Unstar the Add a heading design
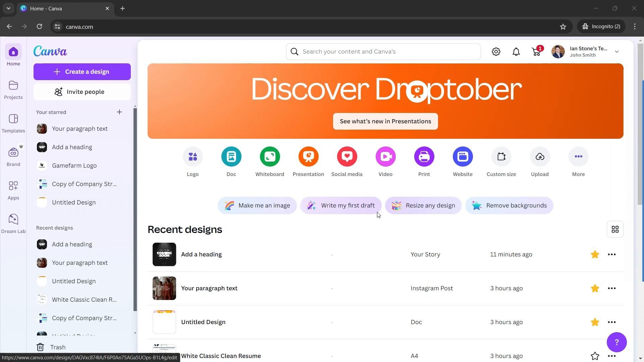The height and width of the screenshot is (362, 644). (595, 254)
